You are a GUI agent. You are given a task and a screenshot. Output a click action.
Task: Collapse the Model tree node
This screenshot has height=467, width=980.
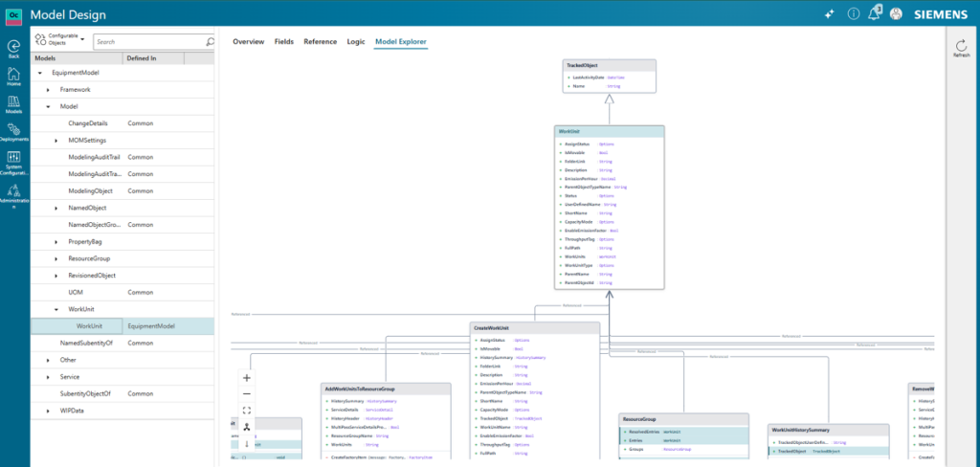click(48, 107)
